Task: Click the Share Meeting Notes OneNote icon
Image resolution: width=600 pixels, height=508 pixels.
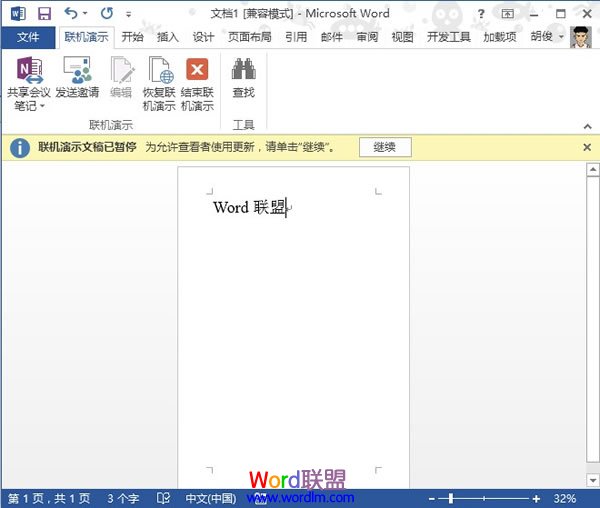Action: tap(30, 70)
